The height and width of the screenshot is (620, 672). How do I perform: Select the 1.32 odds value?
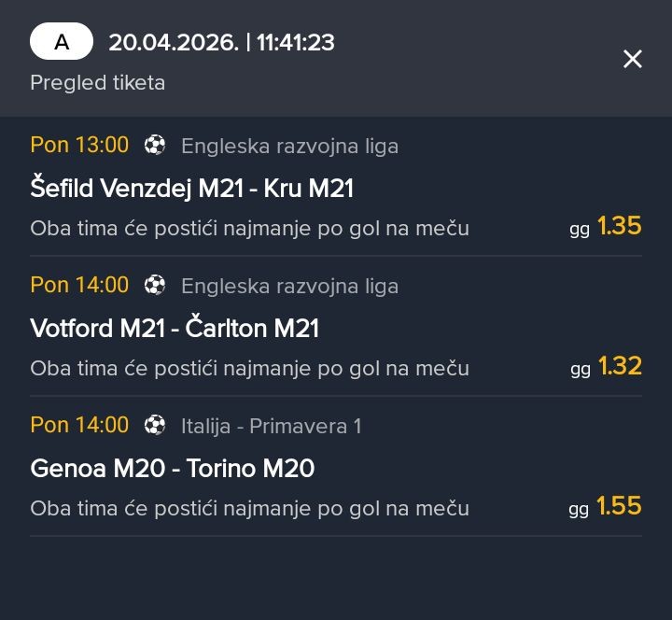620,366
